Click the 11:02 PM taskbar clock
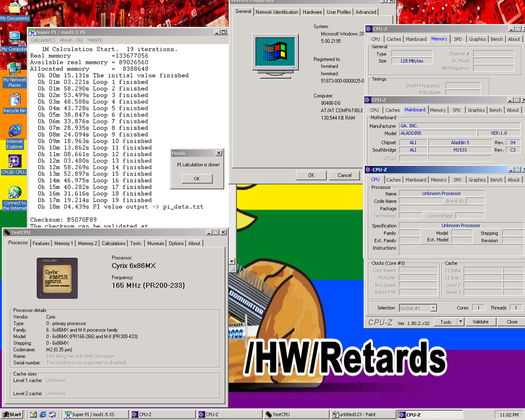The width and height of the screenshot is (525, 420). click(509, 415)
